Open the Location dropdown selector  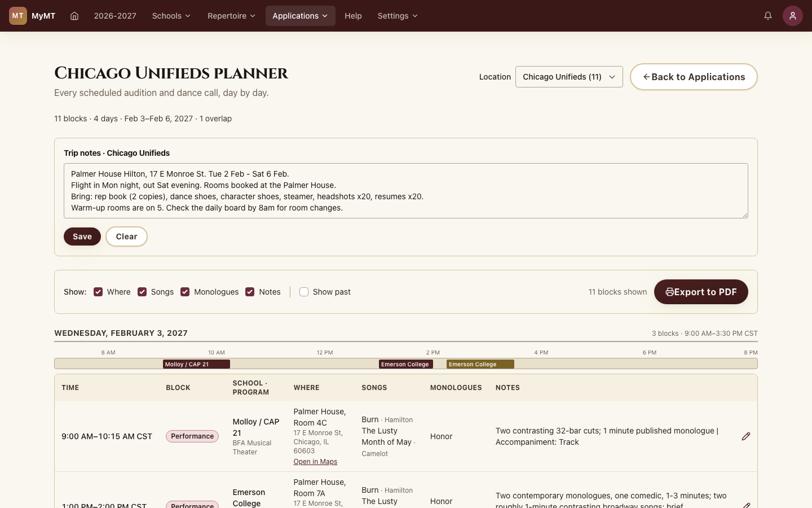coord(569,77)
